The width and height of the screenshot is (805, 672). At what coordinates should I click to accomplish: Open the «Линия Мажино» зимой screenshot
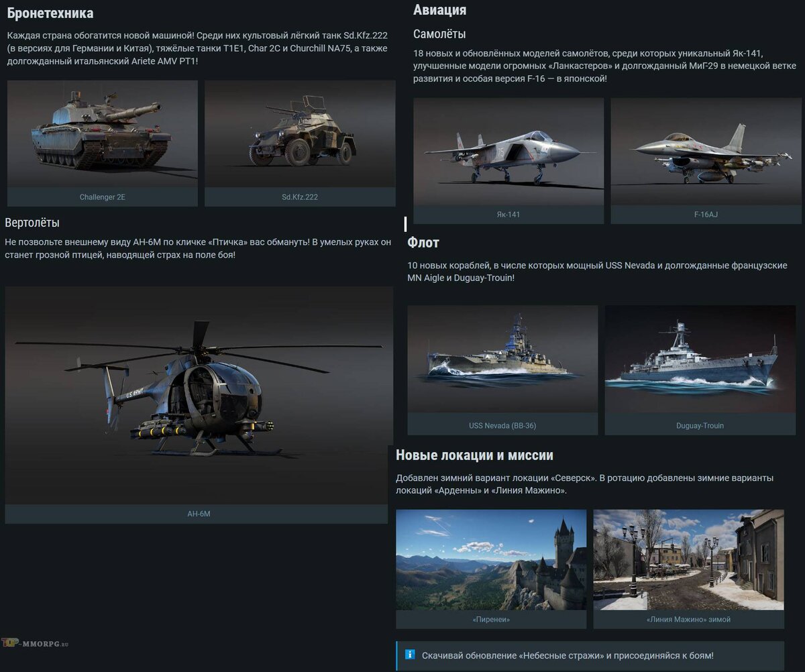[x=688, y=560]
